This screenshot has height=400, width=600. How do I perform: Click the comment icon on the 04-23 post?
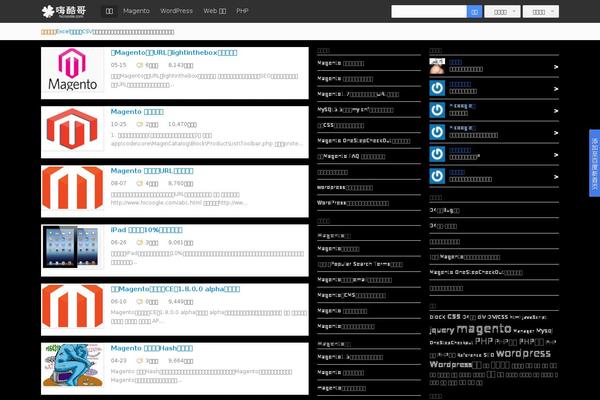click(140, 361)
